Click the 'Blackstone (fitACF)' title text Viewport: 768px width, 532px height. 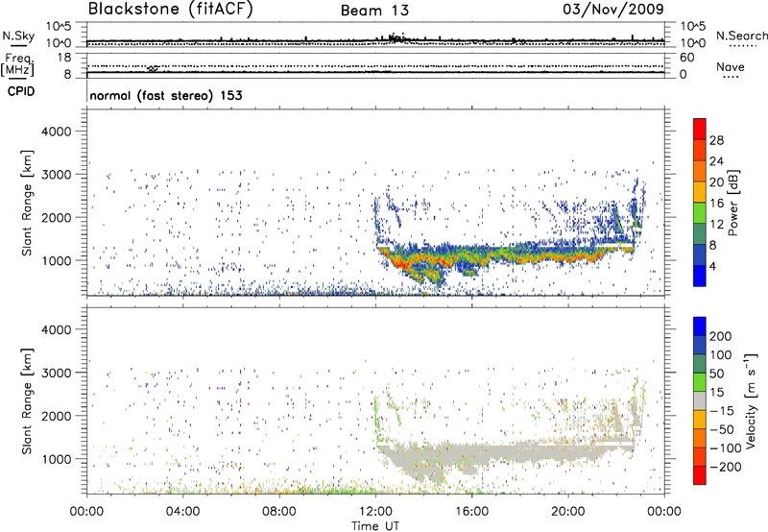pyautogui.click(x=170, y=9)
